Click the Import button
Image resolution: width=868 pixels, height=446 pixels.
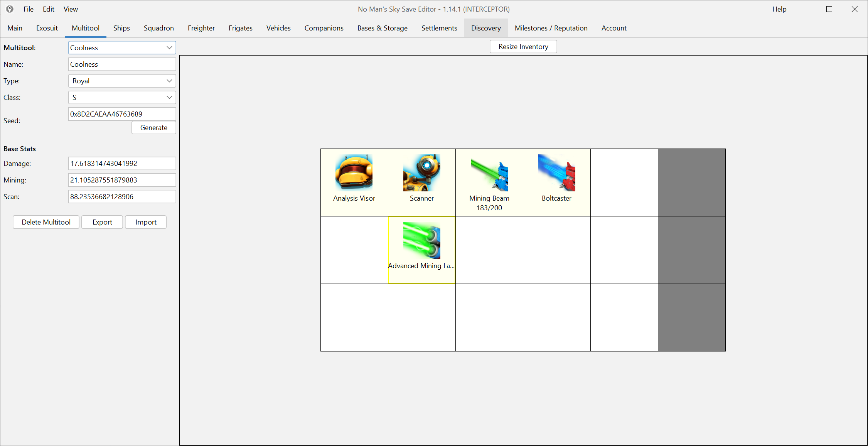(x=145, y=222)
